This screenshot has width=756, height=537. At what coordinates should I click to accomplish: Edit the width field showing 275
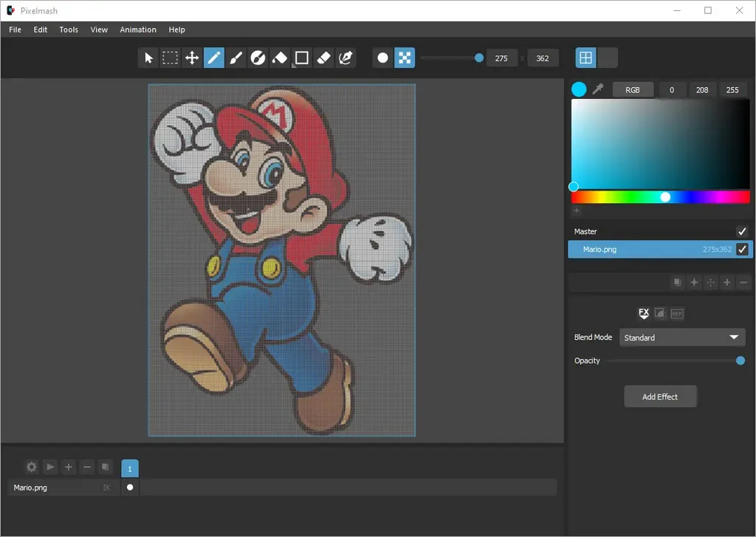[x=501, y=58]
